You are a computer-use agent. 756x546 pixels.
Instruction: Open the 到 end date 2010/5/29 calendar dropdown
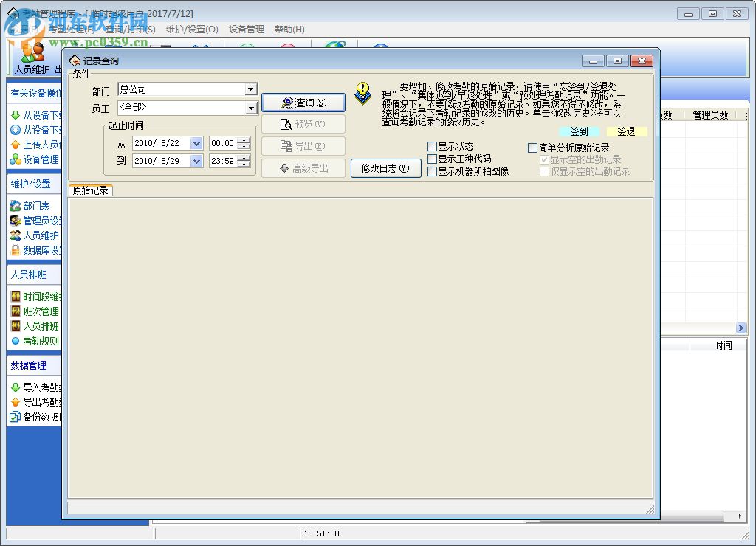[x=196, y=161]
